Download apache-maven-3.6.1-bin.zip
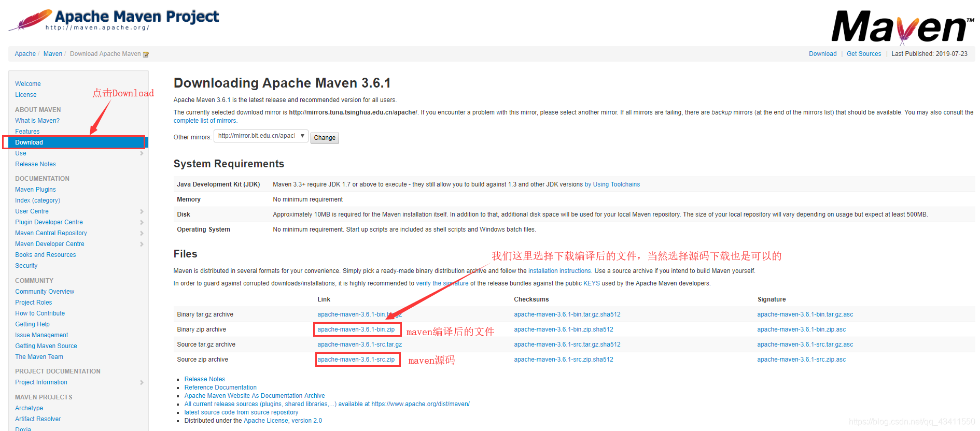This screenshot has width=980, height=431. click(356, 329)
